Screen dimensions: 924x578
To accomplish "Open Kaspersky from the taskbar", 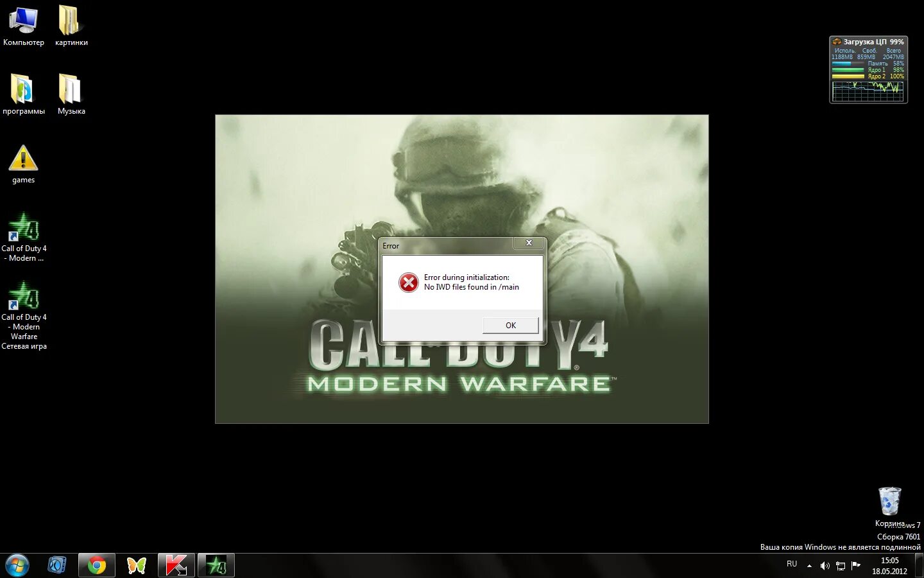I will click(176, 566).
